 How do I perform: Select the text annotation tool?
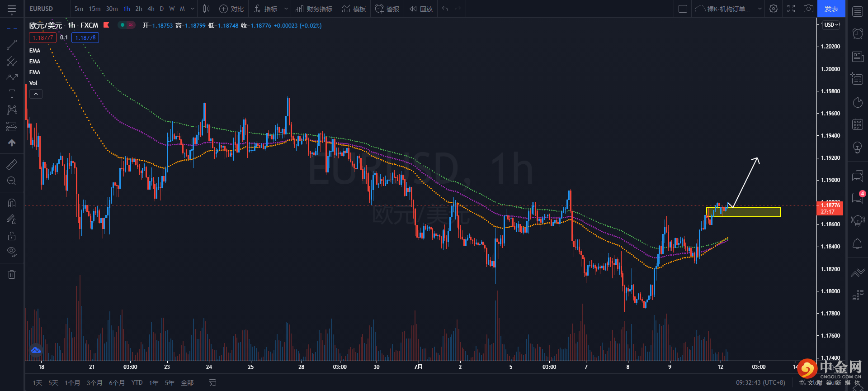pyautogui.click(x=12, y=94)
